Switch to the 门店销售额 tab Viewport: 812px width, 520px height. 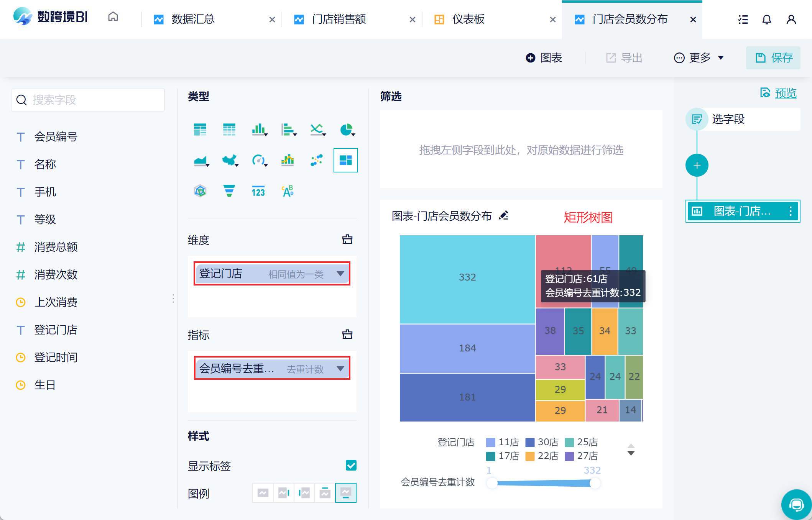(339, 19)
